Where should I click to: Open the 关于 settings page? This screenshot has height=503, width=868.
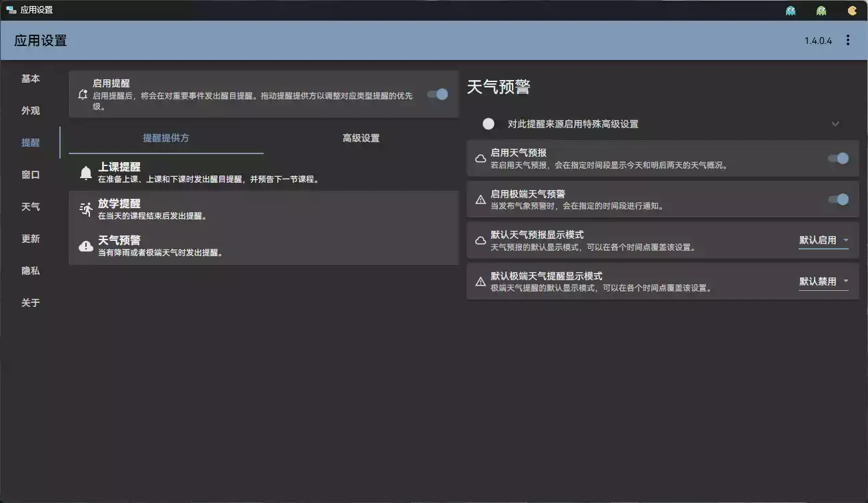coord(31,303)
